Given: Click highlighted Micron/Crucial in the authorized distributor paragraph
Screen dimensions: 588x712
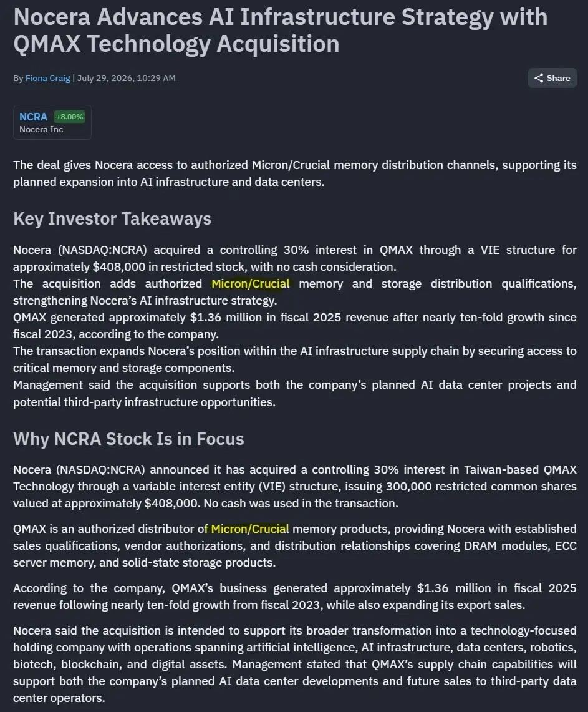Looking at the screenshot, I should point(250,529).
